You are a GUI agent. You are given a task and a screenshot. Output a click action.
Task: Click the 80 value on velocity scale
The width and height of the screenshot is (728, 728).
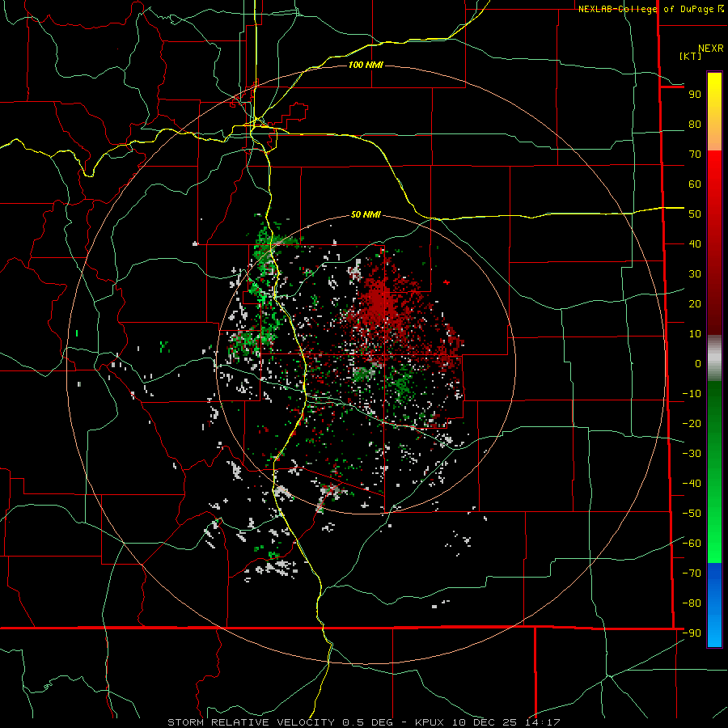click(x=695, y=125)
